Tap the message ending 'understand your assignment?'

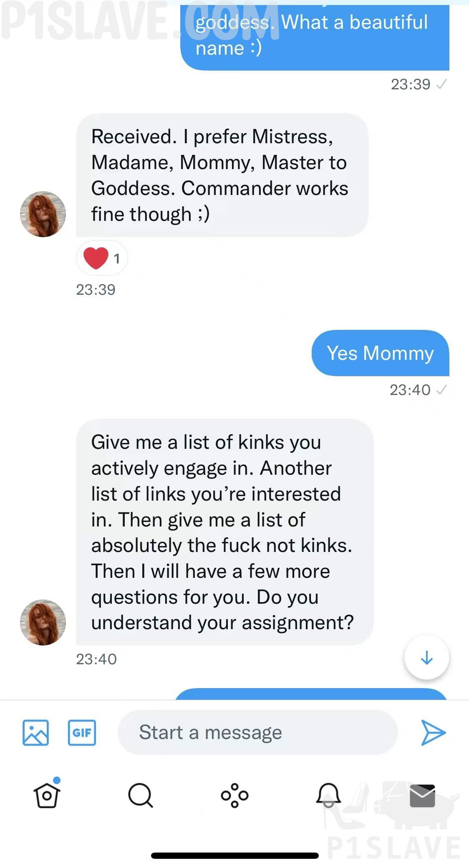[x=224, y=532]
